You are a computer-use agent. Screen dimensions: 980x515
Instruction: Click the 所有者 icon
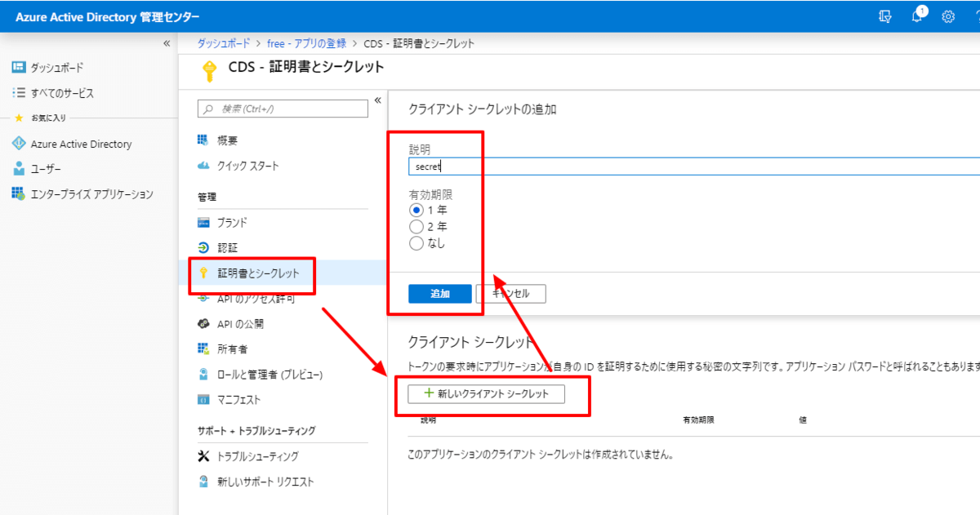[203, 349]
